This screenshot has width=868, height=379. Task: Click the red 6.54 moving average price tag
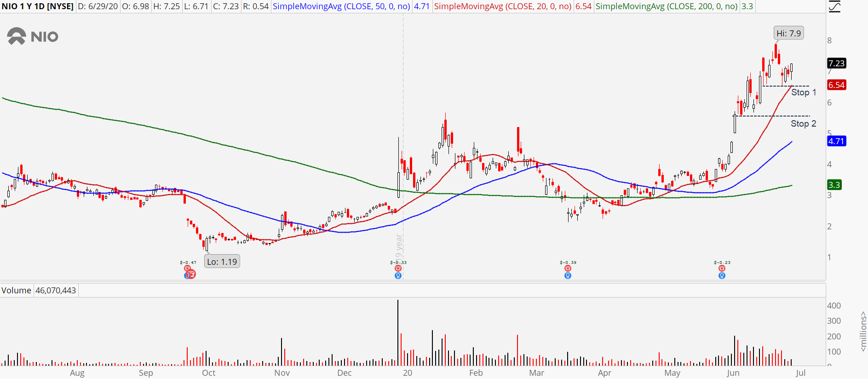pos(836,85)
